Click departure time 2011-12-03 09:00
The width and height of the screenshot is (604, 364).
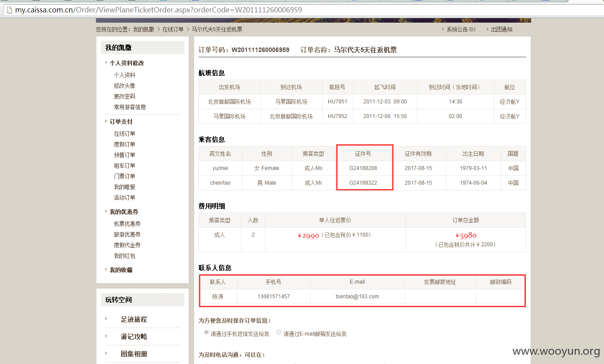point(385,102)
